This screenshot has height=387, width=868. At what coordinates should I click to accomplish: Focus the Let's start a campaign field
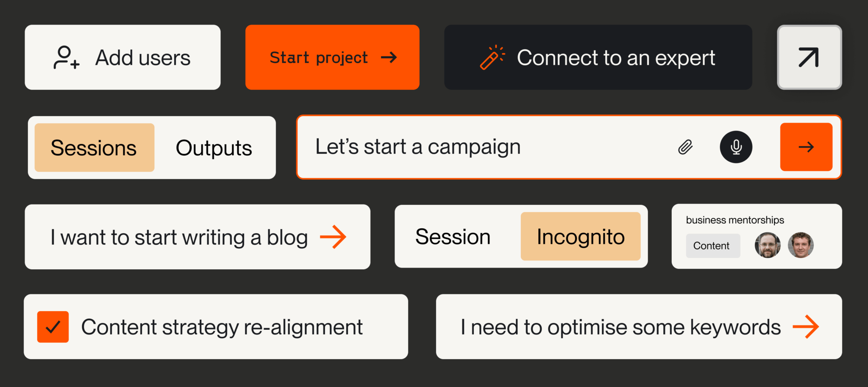pos(466,147)
